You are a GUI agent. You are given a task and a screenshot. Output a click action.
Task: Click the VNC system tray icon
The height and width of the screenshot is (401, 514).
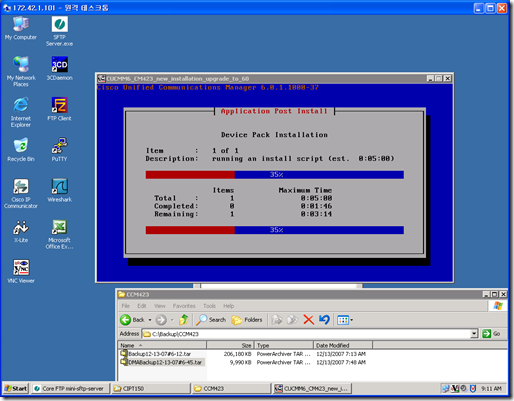coord(455,388)
